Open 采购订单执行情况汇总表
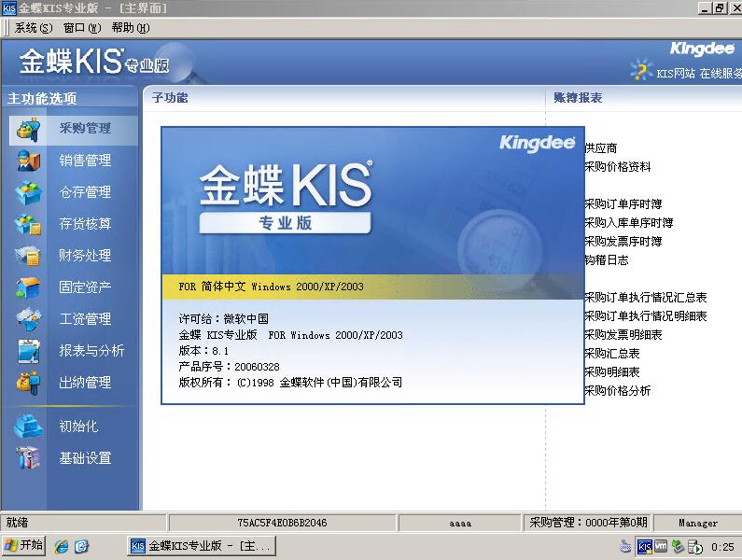 [x=646, y=298]
